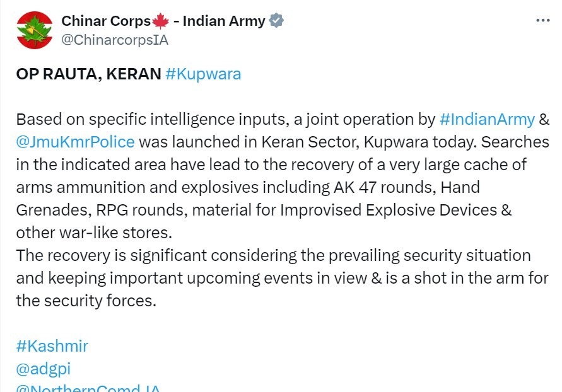Visit the @JmuKmrPolice mention
Viewport: 562px width, 392px height.
(x=75, y=142)
